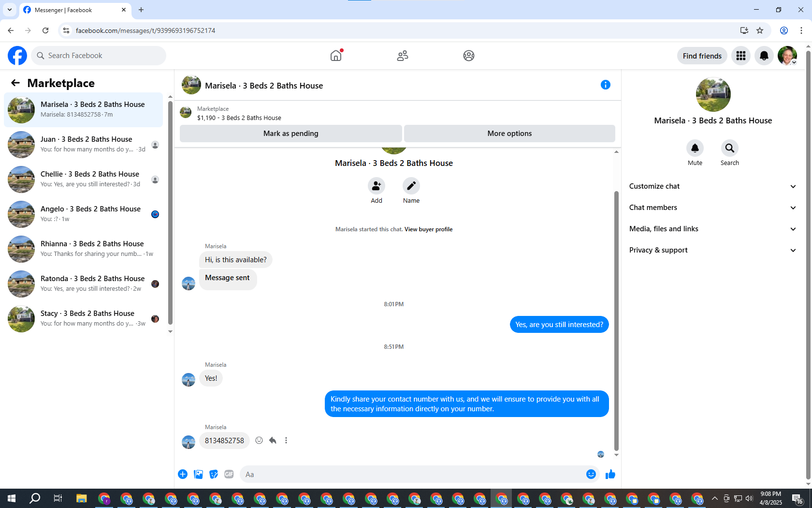Open Chellie's 3 Beds 2 Baths House chat
The height and width of the screenshot is (508, 812).
tap(84, 179)
